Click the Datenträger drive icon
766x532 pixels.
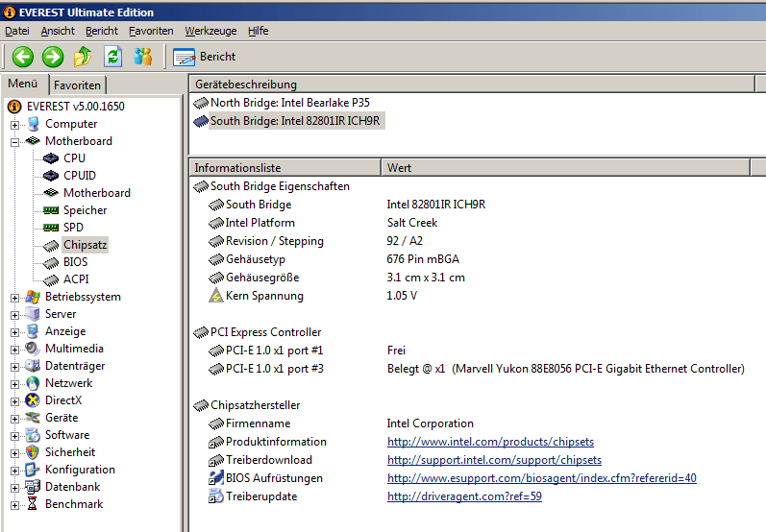click(x=33, y=366)
